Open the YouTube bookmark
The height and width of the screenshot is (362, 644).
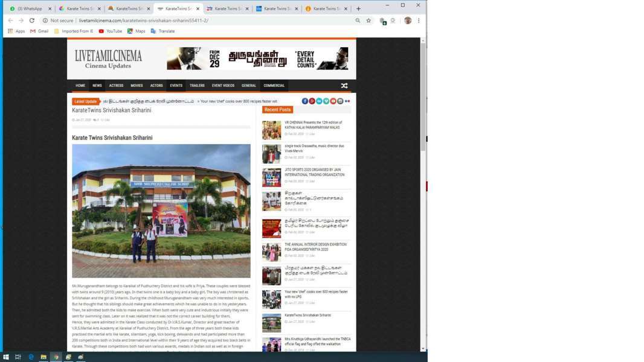(x=110, y=31)
